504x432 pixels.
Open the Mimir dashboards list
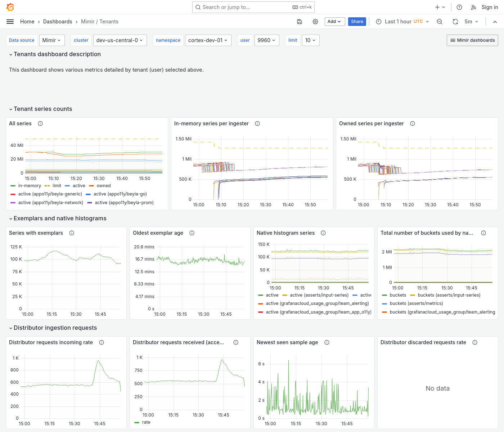click(472, 40)
